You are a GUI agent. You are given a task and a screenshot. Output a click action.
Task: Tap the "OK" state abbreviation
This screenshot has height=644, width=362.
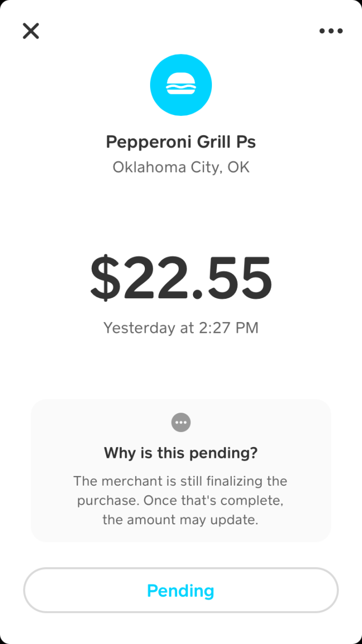[239, 167]
